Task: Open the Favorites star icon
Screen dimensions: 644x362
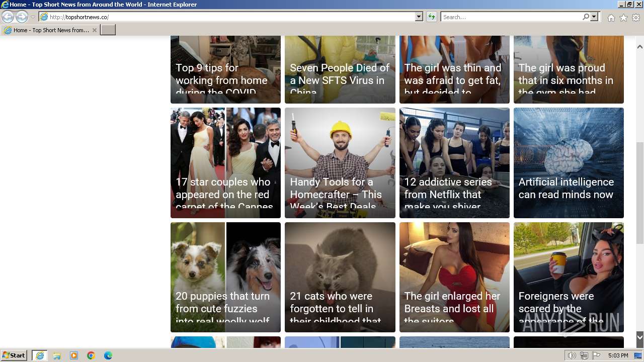Action: pyautogui.click(x=623, y=18)
